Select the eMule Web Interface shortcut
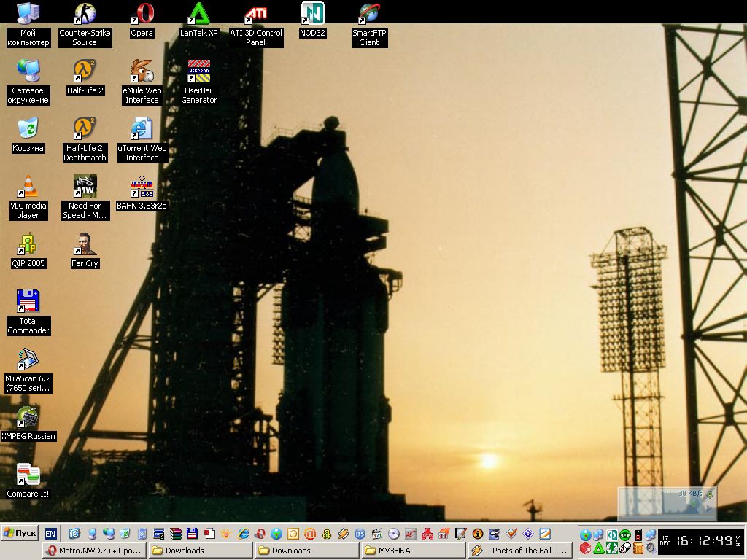 [142, 71]
